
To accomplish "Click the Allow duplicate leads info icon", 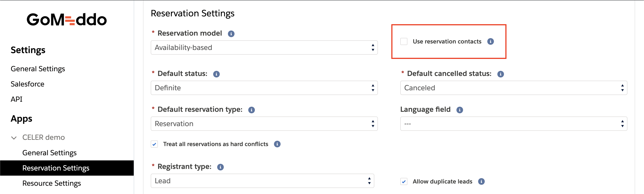I will (x=481, y=181).
